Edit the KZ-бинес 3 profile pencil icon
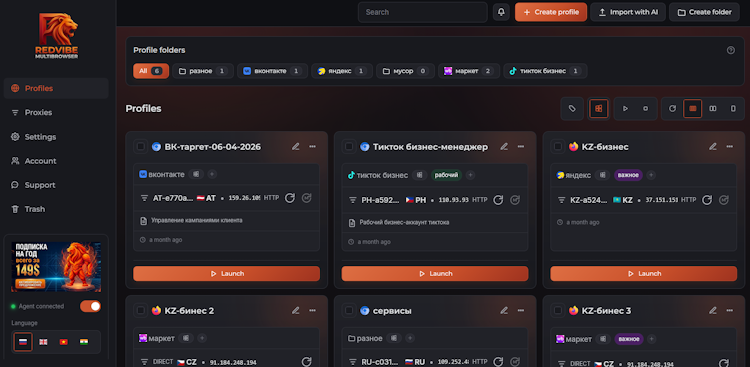The image size is (750, 367). pyautogui.click(x=713, y=311)
